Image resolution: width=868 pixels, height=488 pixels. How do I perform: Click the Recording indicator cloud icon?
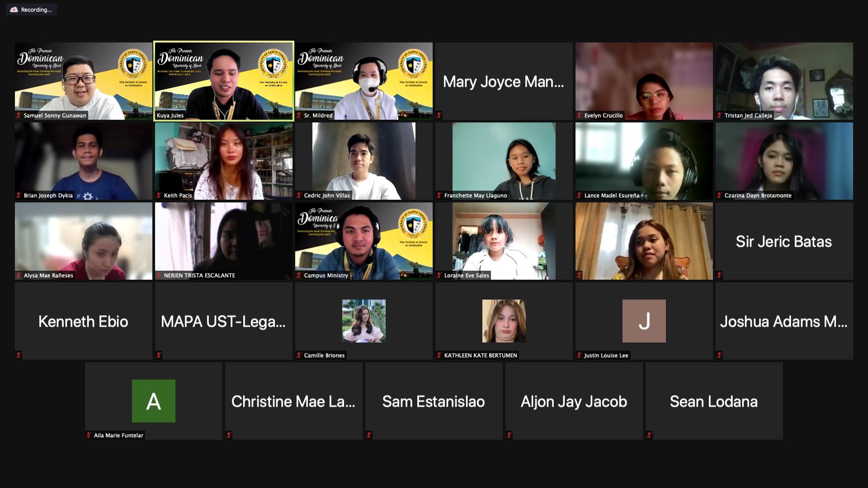click(x=14, y=9)
